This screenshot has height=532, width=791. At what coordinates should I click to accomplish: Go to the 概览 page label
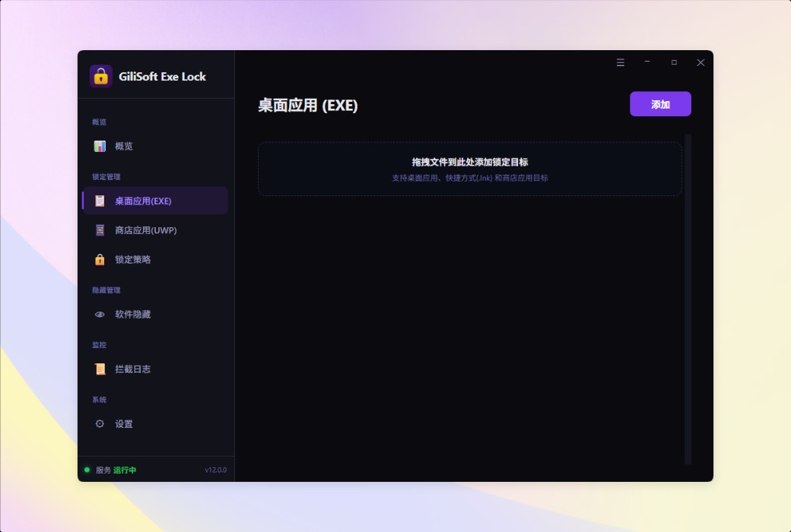[123, 146]
